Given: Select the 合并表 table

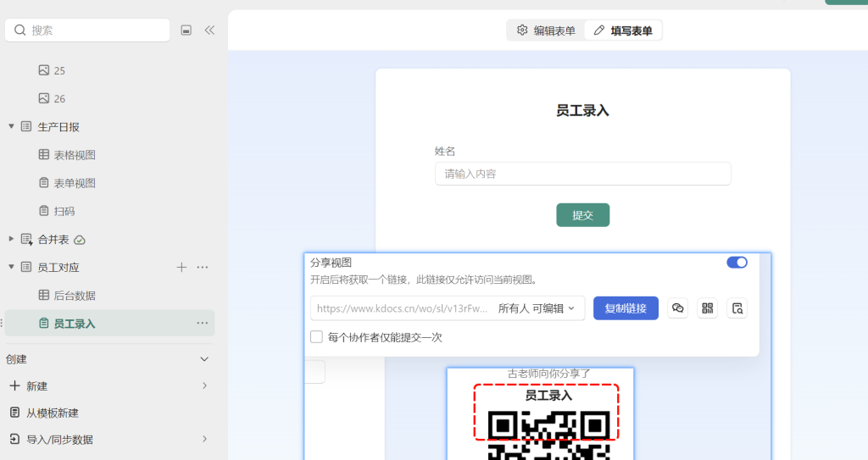Looking at the screenshot, I should point(53,239).
